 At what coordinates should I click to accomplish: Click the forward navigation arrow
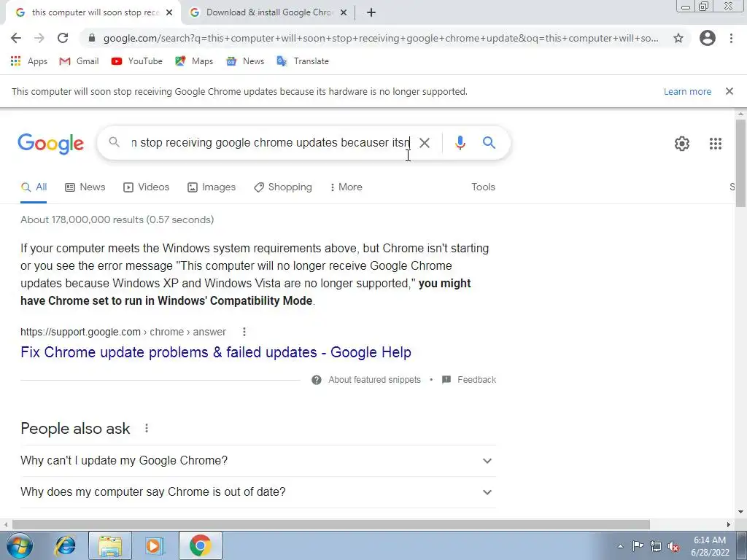point(39,38)
